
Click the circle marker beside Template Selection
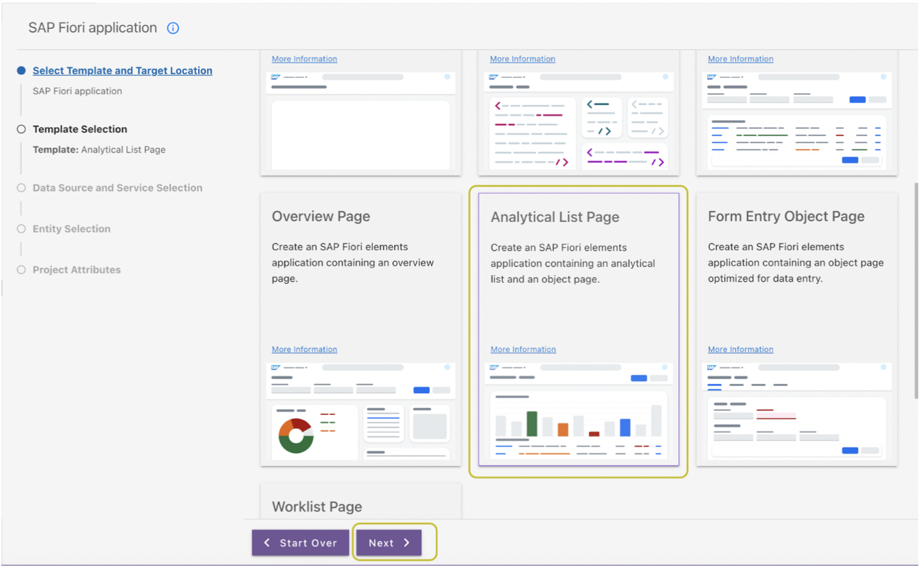click(21, 129)
